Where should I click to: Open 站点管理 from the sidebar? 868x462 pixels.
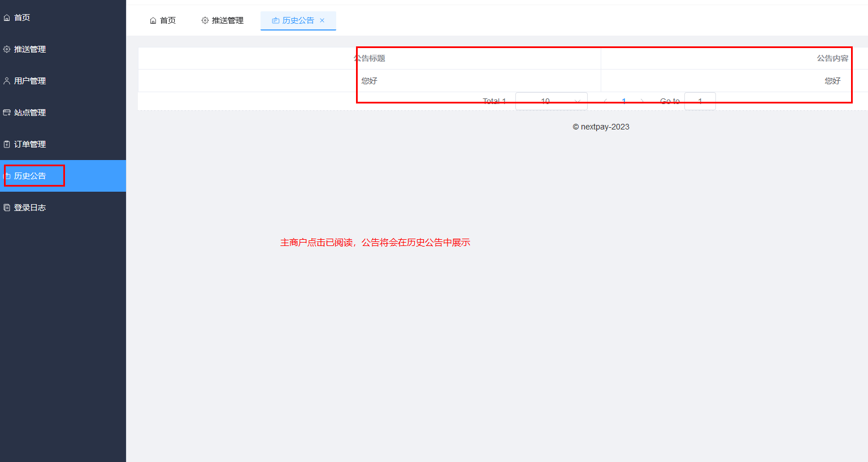(x=63, y=113)
